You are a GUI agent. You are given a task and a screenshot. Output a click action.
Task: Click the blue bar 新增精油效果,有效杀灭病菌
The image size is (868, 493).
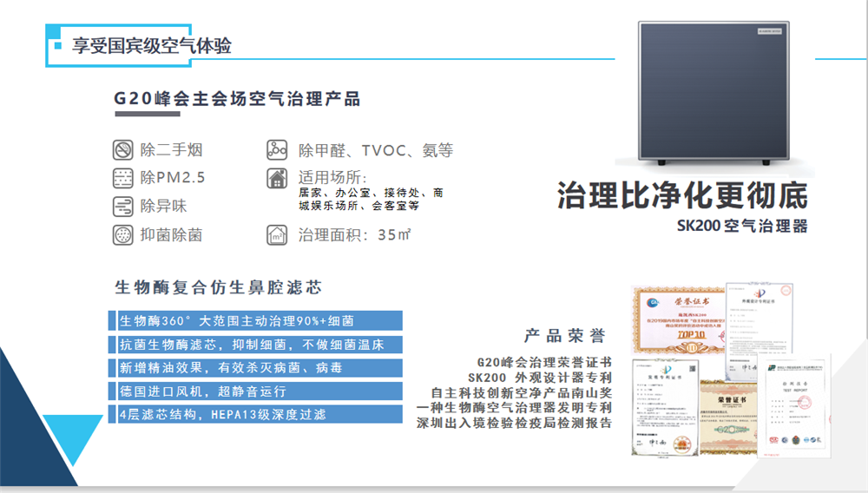(256, 367)
